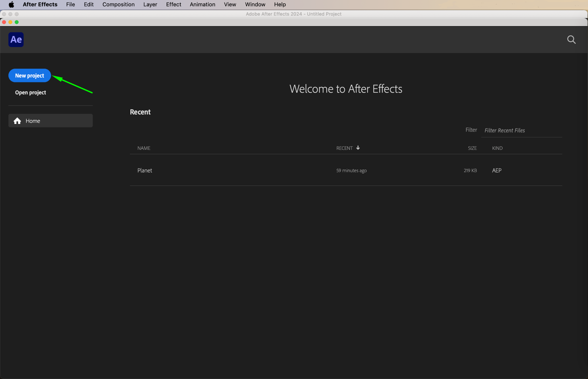Open the File menu
588x379 pixels.
tap(70, 4)
